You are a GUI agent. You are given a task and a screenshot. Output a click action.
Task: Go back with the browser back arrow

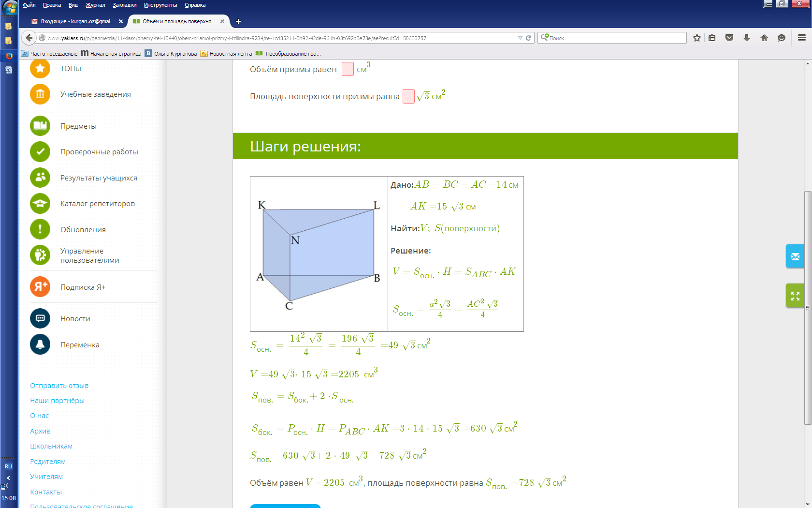[29, 38]
